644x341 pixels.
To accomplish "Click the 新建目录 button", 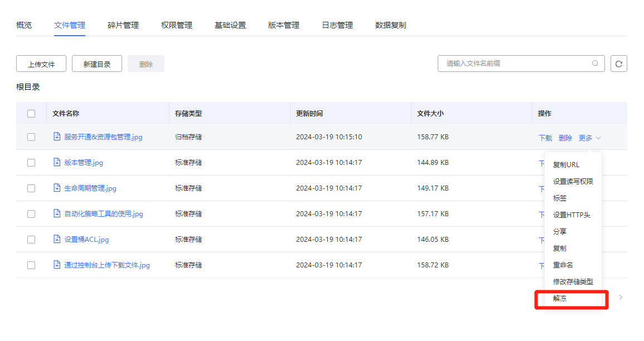I will click(97, 64).
